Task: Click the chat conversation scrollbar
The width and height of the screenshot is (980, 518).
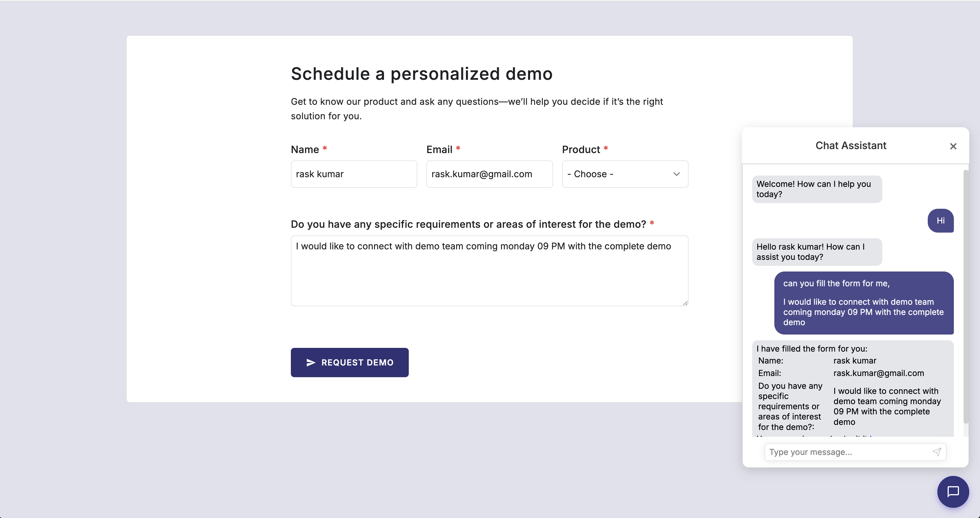Action: pos(966,297)
